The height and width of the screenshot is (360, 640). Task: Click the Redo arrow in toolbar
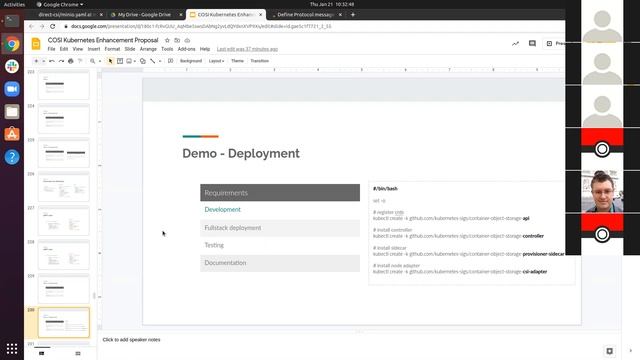click(x=61, y=61)
